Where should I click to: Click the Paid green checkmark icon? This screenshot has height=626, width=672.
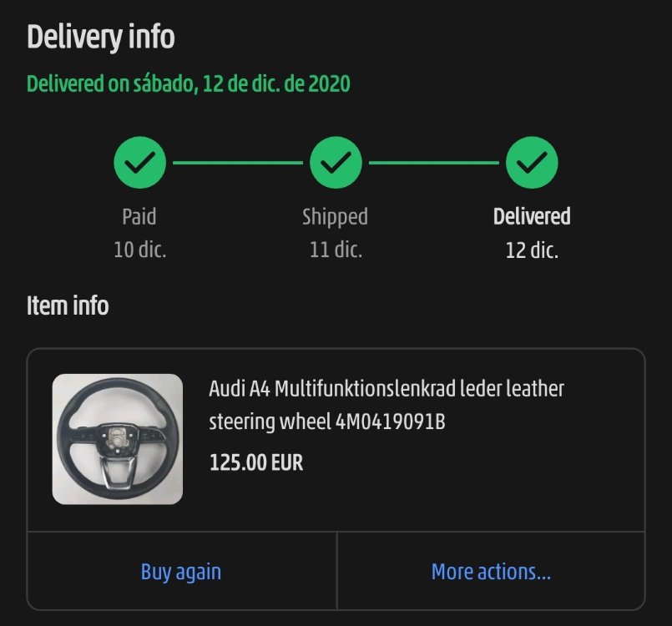pyautogui.click(x=139, y=163)
